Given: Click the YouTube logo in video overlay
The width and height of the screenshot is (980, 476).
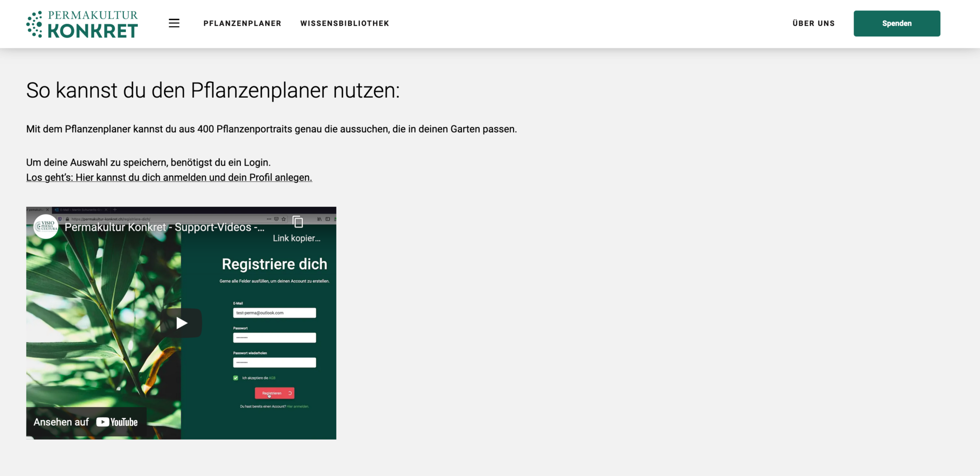Looking at the screenshot, I should [x=117, y=422].
